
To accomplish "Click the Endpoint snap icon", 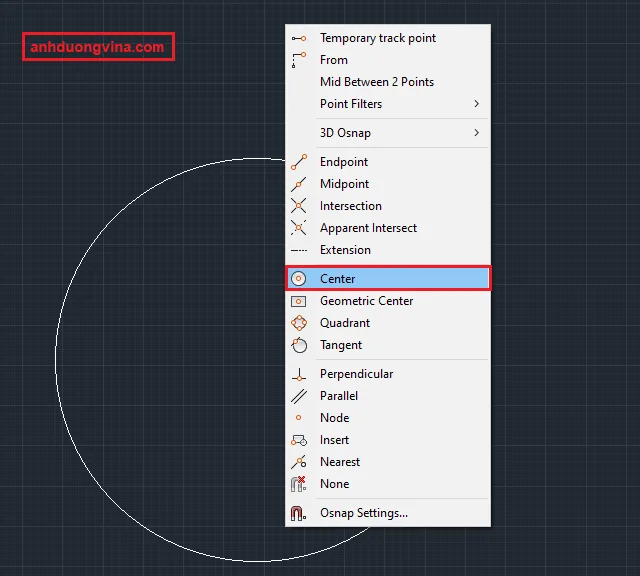I will coord(299,162).
